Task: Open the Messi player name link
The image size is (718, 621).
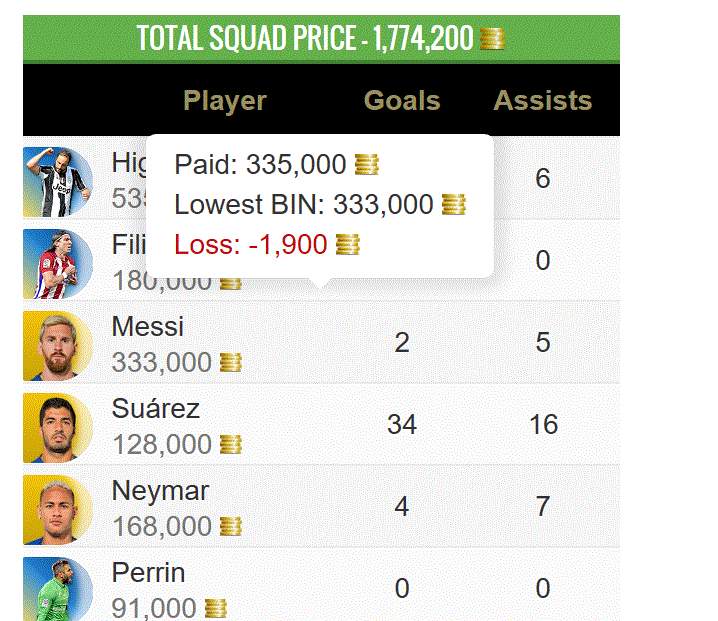Action: click(148, 327)
